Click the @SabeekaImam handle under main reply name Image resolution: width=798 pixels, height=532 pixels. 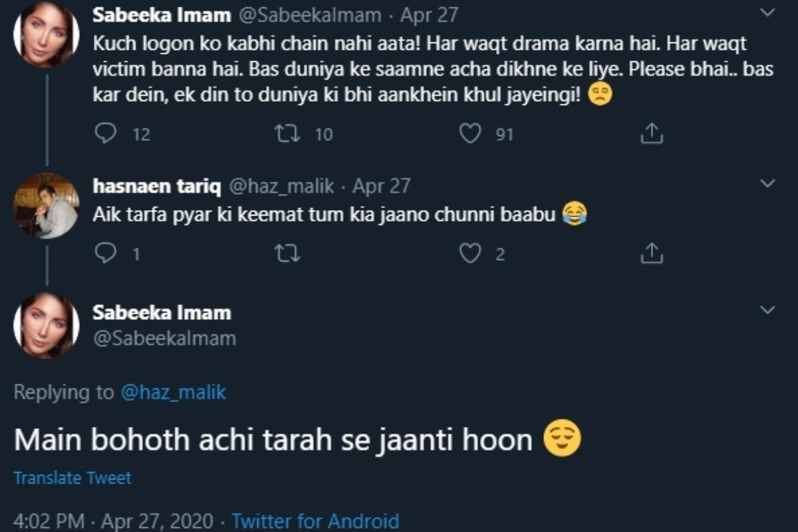tap(164, 338)
